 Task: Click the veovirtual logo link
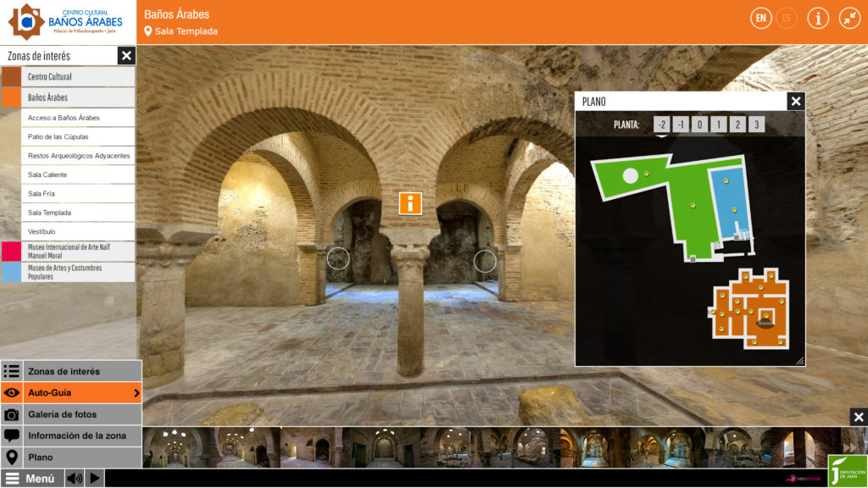coord(804,479)
